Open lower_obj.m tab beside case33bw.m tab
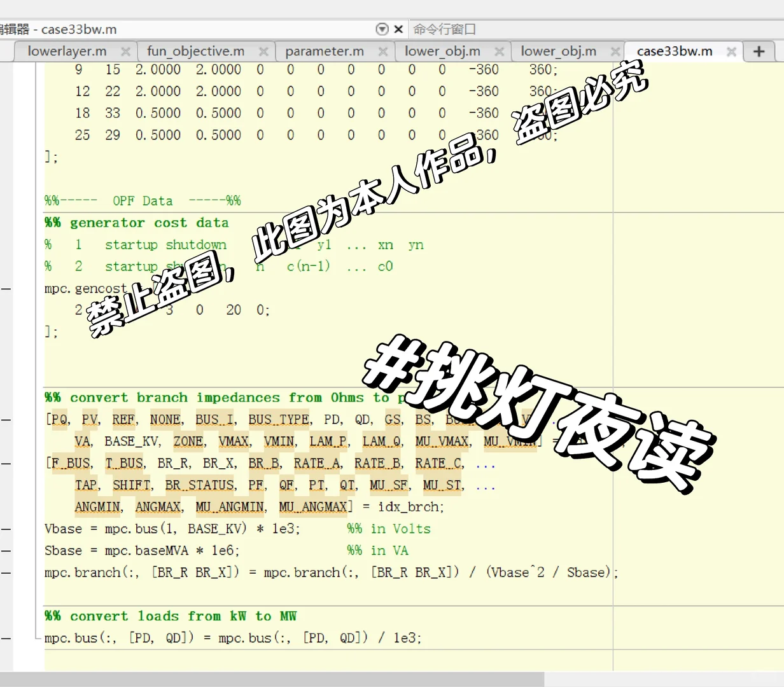 click(x=558, y=51)
